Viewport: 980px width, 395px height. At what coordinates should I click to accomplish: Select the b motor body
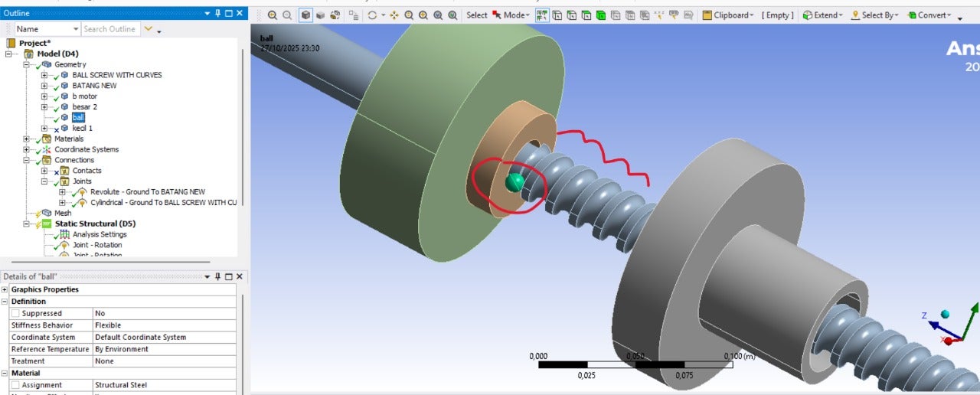pos(84,96)
